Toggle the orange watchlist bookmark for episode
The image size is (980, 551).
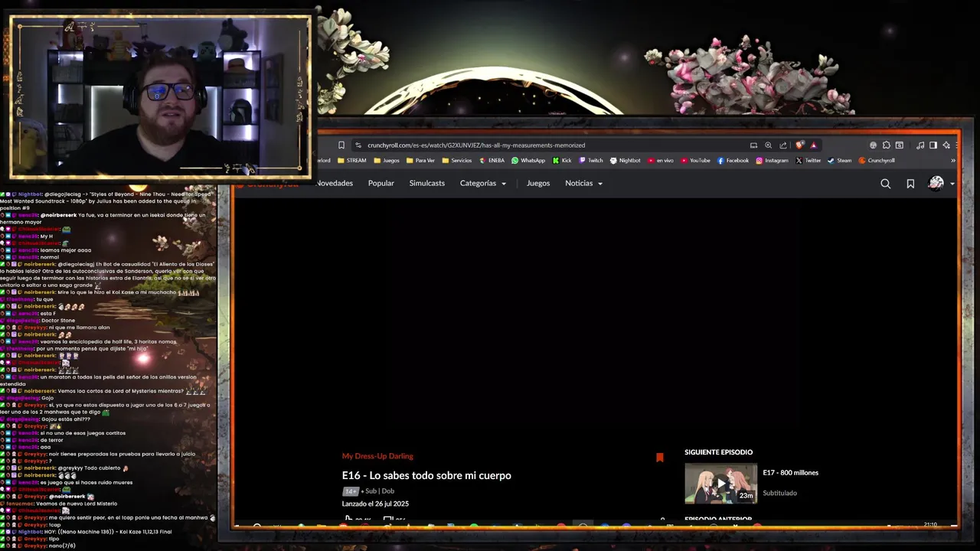[x=659, y=458]
